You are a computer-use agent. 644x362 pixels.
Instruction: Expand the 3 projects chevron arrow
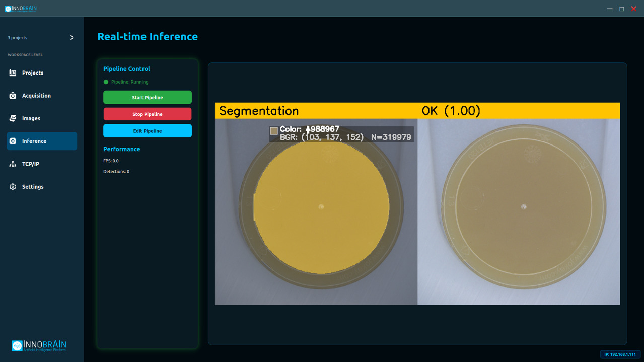point(71,38)
